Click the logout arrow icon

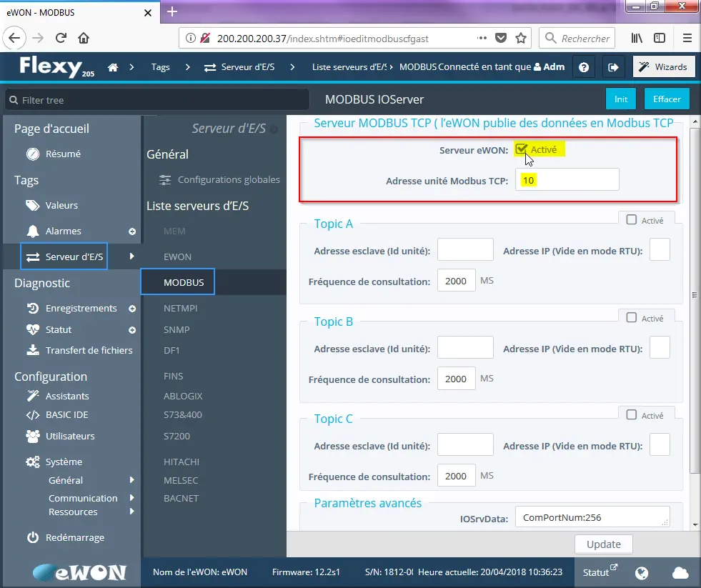pos(613,68)
